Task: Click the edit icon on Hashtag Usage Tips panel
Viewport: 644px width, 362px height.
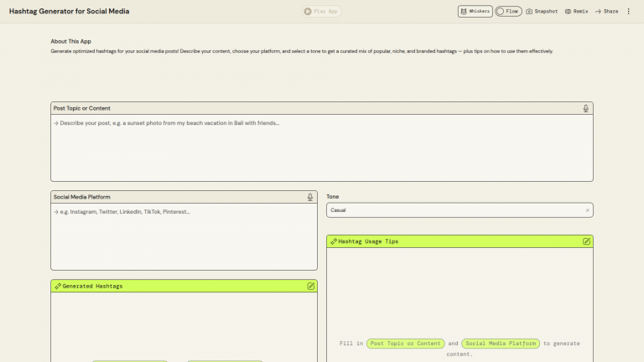Action: click(x=587, y=241)
